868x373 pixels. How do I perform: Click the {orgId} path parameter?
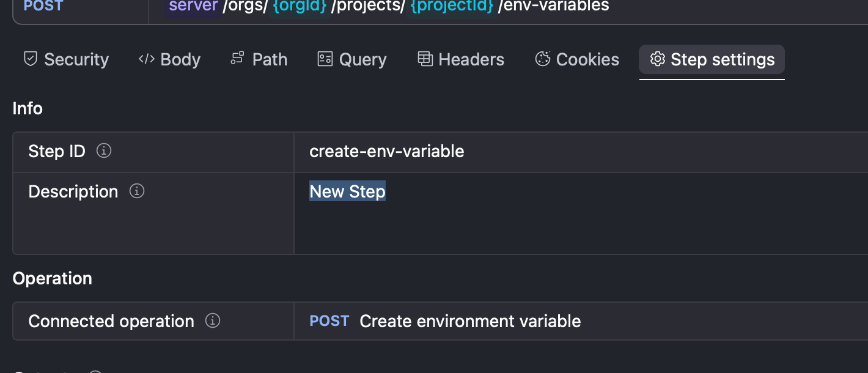(300, 6)
